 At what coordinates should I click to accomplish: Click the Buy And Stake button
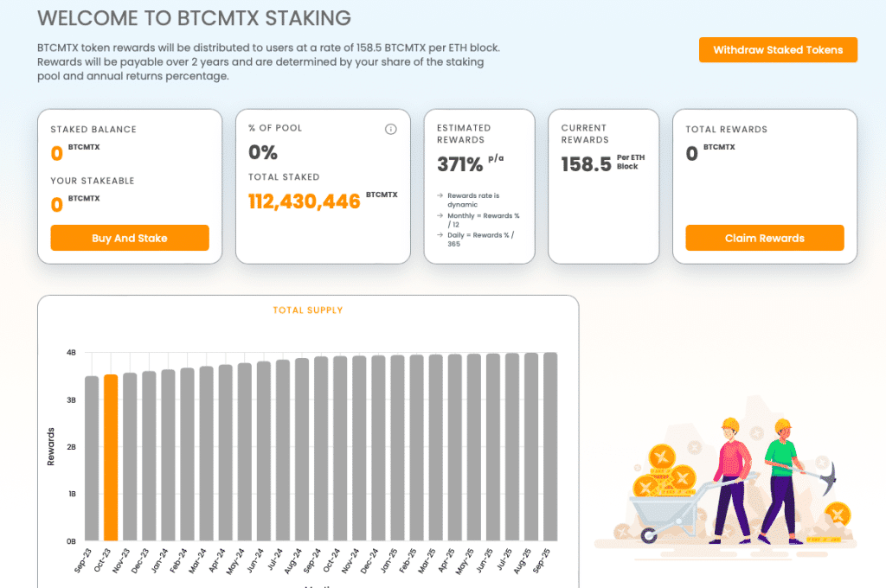tap(129, 238)
